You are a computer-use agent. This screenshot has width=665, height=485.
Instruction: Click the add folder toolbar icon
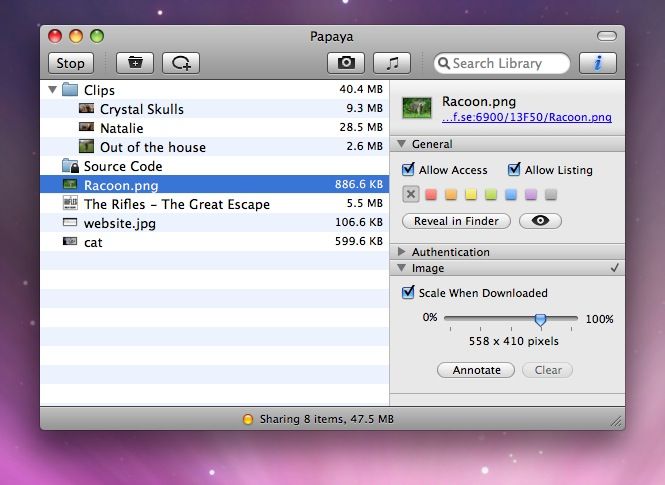pos(135,63)
